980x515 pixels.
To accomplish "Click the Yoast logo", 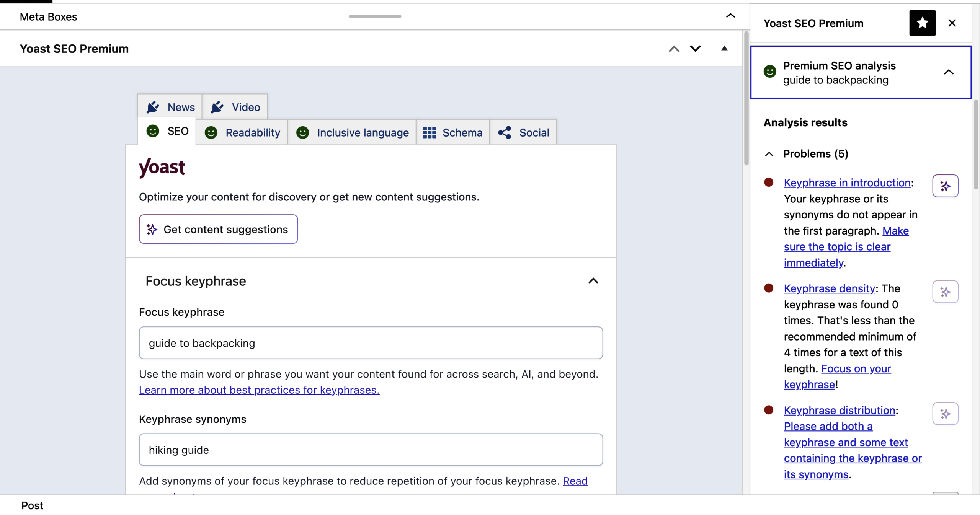I will click(x=162, y=168).
